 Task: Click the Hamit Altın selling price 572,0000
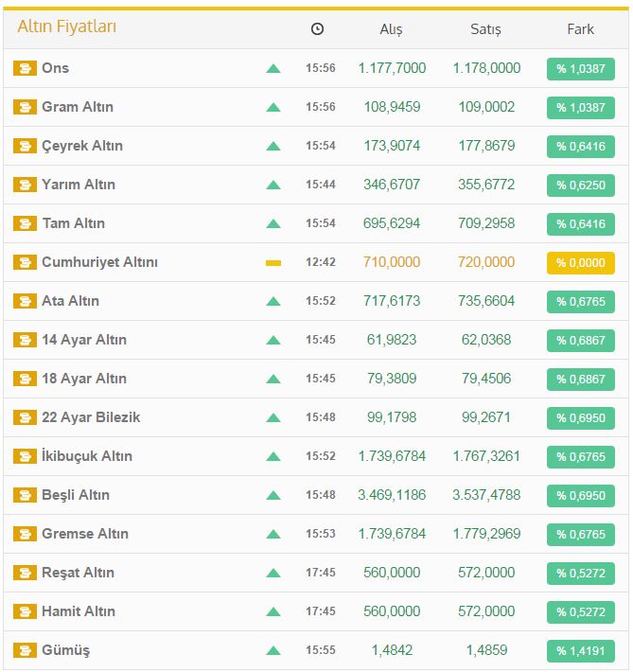pos(485,611)
